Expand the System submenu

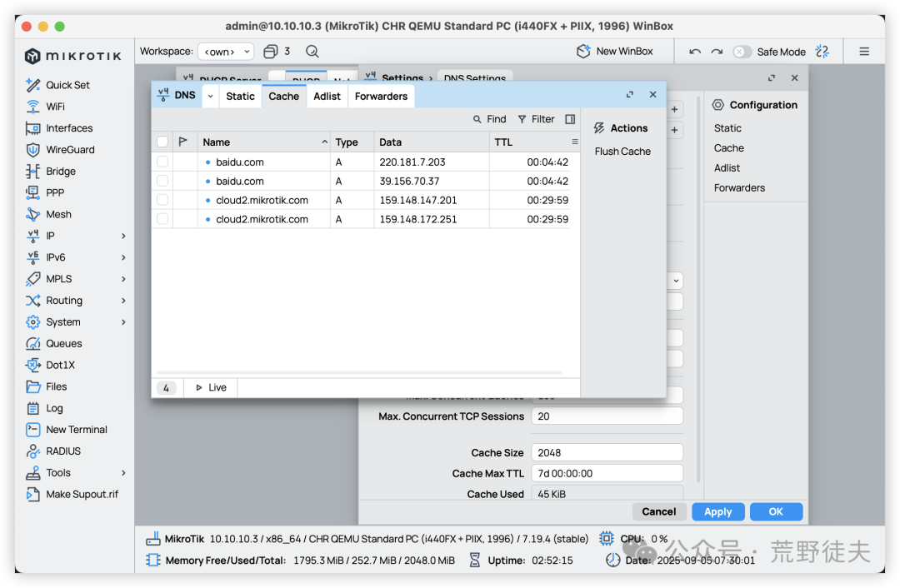(x=123, y=321)
